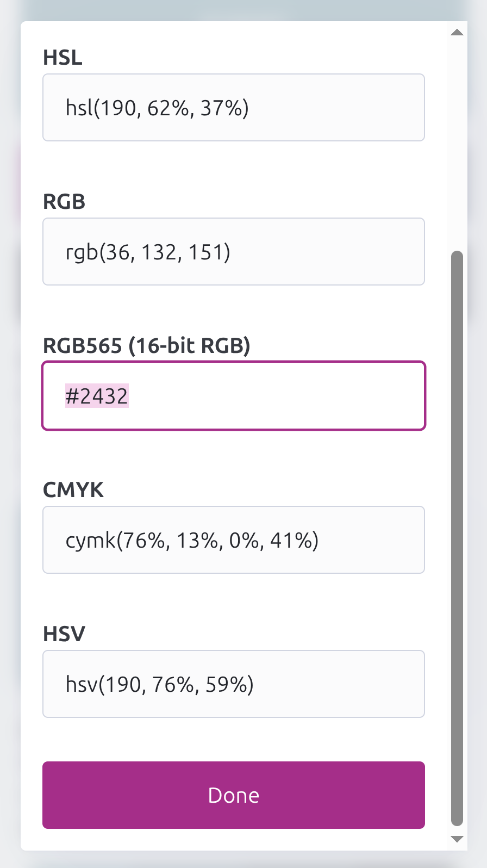Click the CMYK field label
Screen dimensions: 487x868
point(73,490)
